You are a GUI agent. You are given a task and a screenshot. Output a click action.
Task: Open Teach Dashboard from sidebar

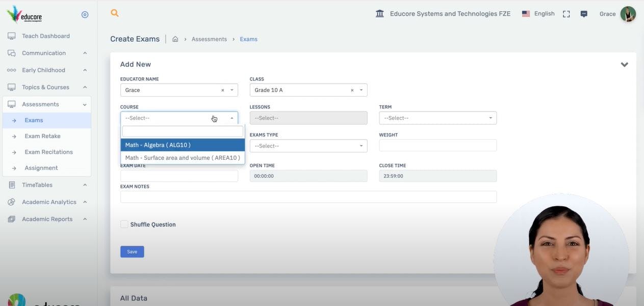tap(46, 36)
